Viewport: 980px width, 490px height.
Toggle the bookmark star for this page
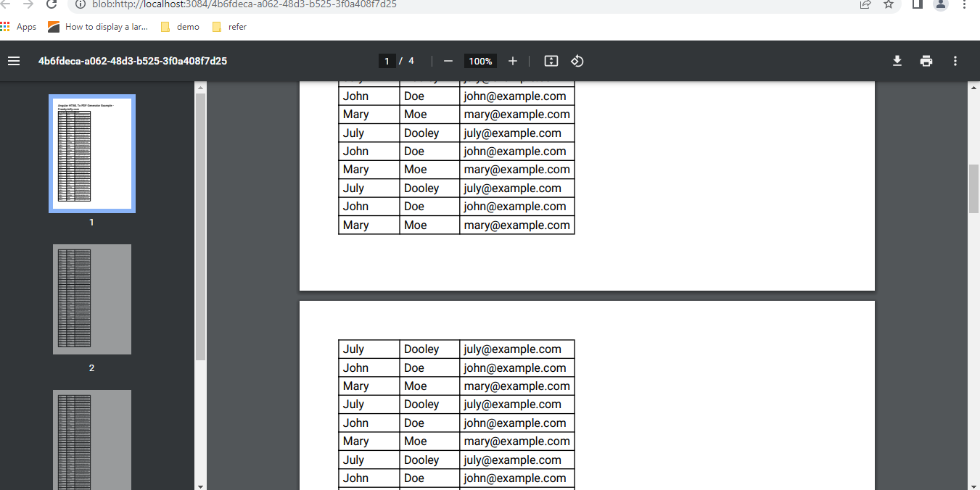pyautogui.click(x=889, y=5)
